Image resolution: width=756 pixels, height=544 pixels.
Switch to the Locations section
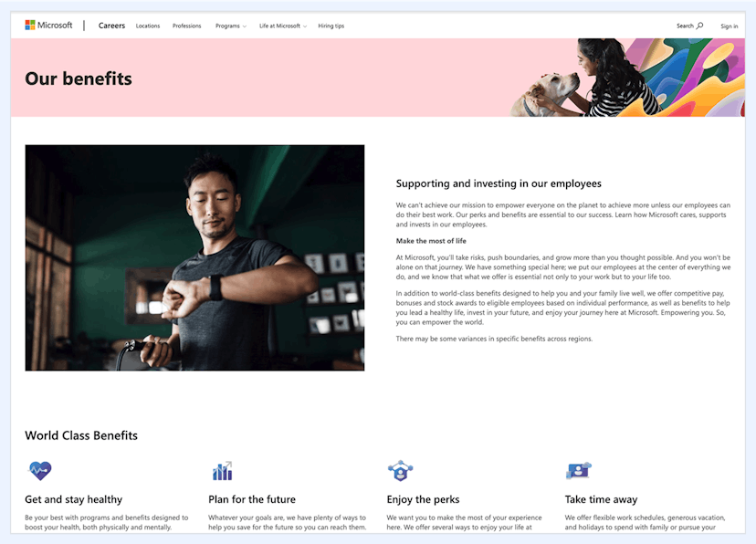click(147, 26)
